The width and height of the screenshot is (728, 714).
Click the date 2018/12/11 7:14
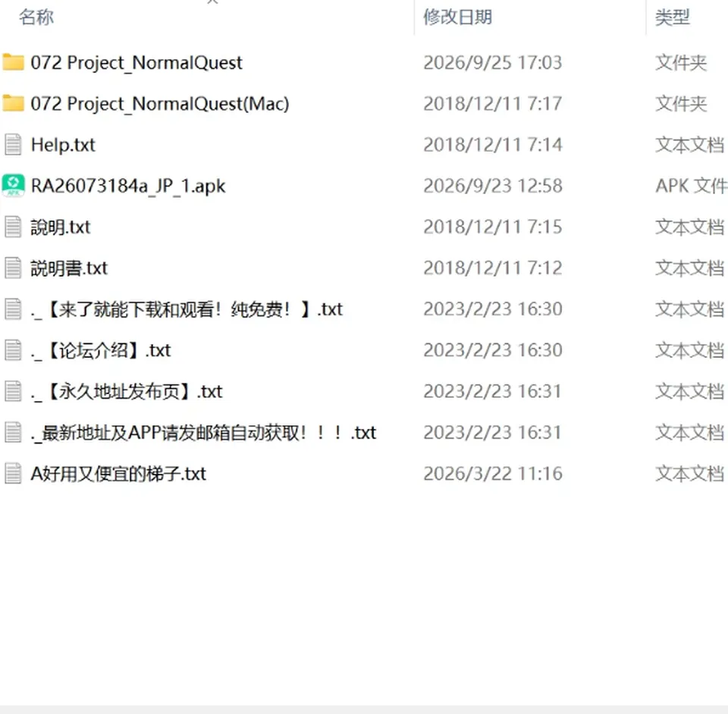pyautogui.click(x=493, y=145)
